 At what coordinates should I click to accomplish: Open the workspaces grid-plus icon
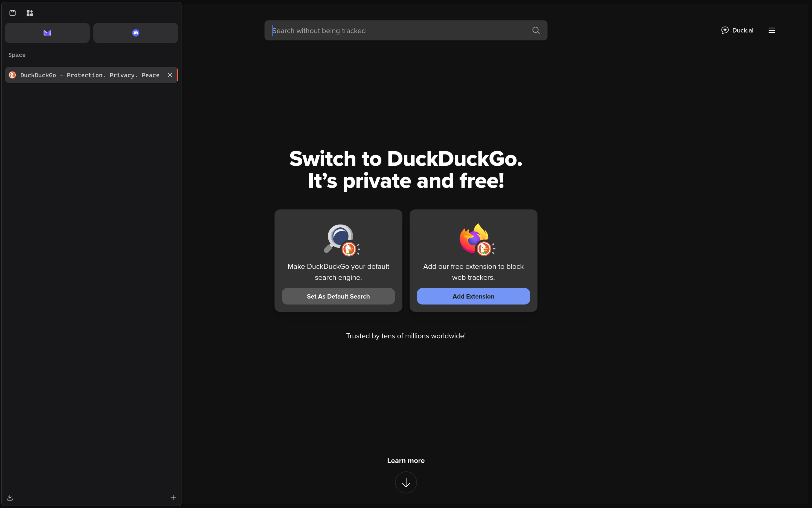pos(30,13)
